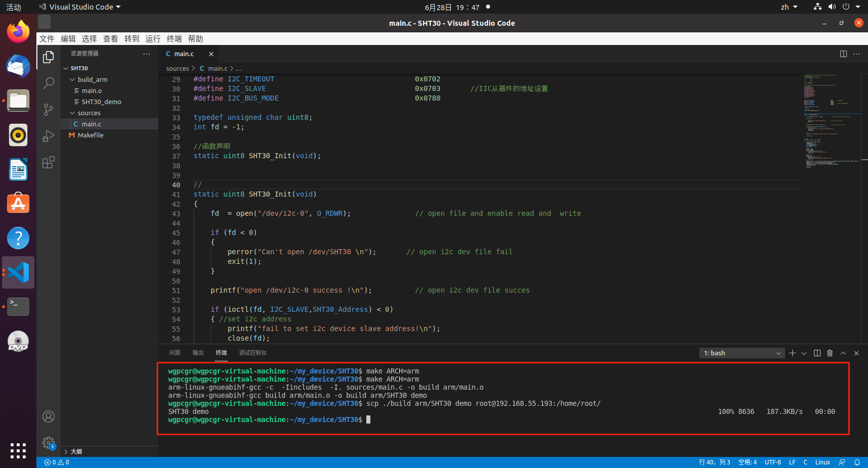Open the zh input source menu
This screenshot has width=868, height=468.
(x=789, y=7)
